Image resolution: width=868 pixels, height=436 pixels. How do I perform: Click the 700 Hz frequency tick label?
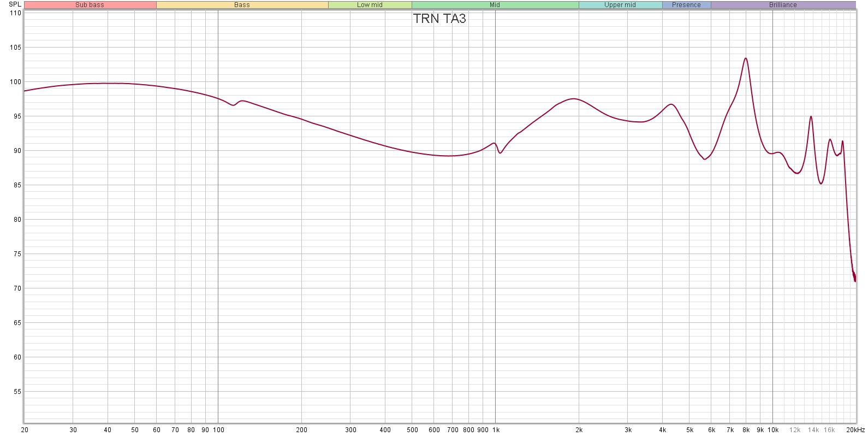coord(453,430)
